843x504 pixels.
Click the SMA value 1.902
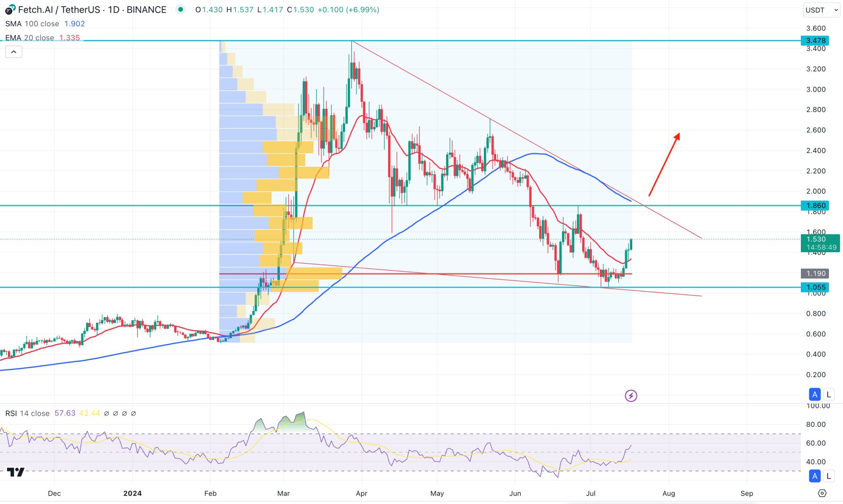[x=75, y=24]
